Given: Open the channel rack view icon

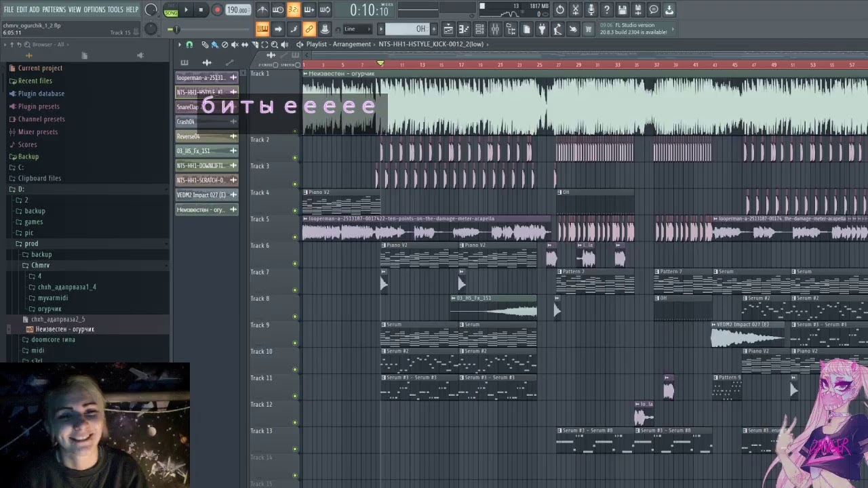Looking at the screenshot, I should [479, 29].
